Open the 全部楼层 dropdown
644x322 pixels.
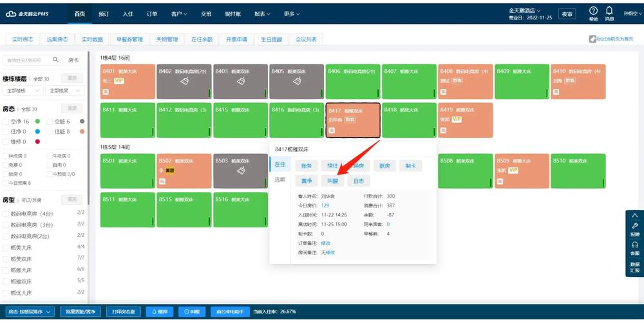click(64, 90)
